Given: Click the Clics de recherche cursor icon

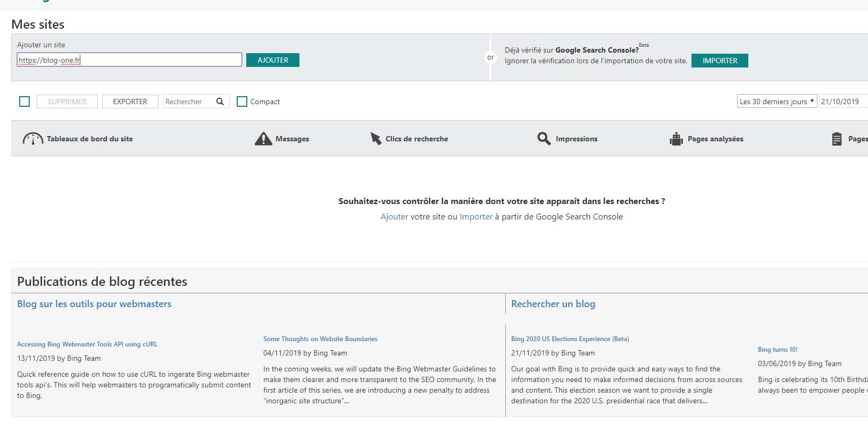Looking at the screenshot, I should tap(375, 139).
